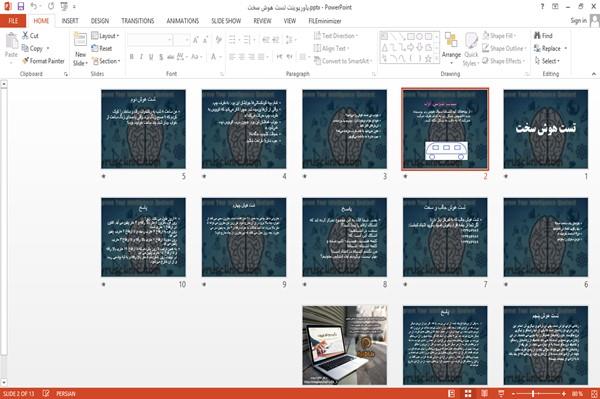Switch to the DESIGN tab
This screenshot has height=399, width=600.
(x=100, y=21)
